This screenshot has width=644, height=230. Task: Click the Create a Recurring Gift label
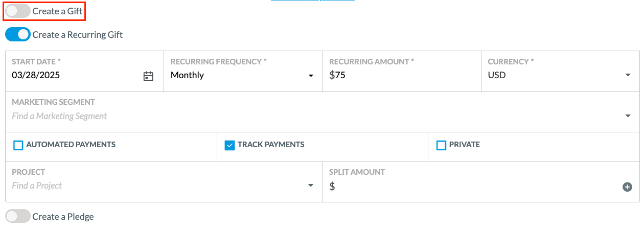(78, 35)
